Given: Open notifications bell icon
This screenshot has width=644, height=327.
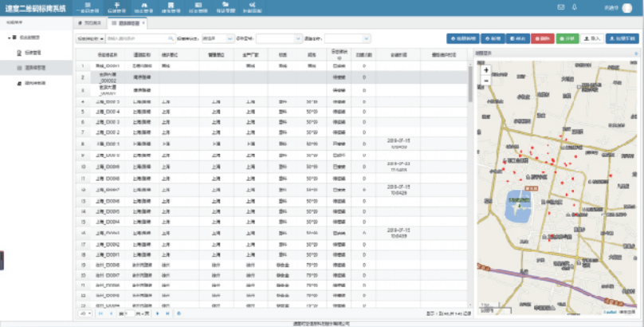Looking at the screenshot, I should [x=574, y=7].
